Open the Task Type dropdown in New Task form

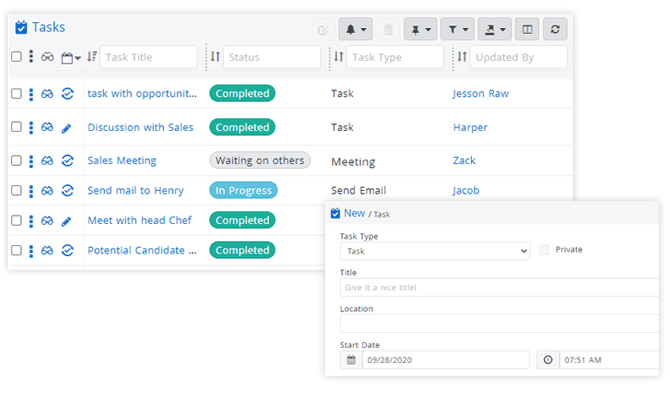click(435, 251)
